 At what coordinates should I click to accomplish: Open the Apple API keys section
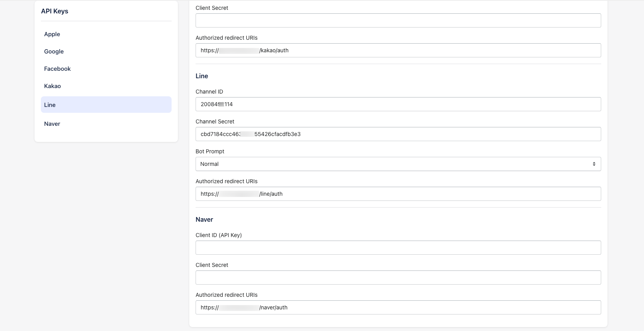106,34
